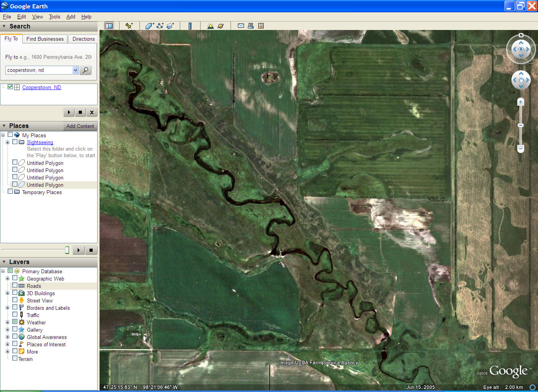Screen dimensions: 538x392
Task: Click the N on the compass ring
Action: tap(521, 35)
